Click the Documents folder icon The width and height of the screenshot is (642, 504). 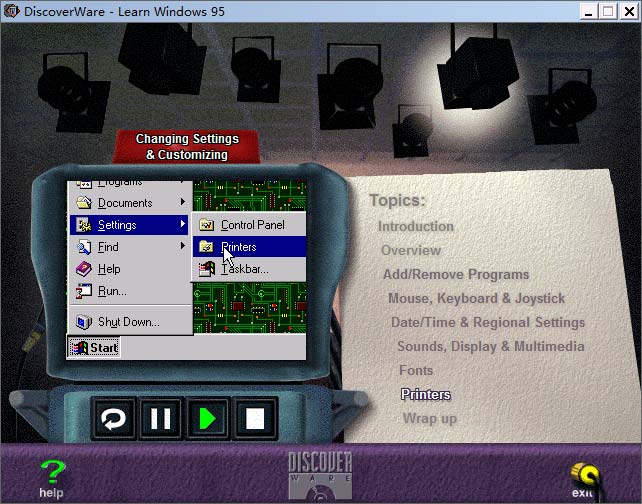pyautogui.click(x=84, y=202)
